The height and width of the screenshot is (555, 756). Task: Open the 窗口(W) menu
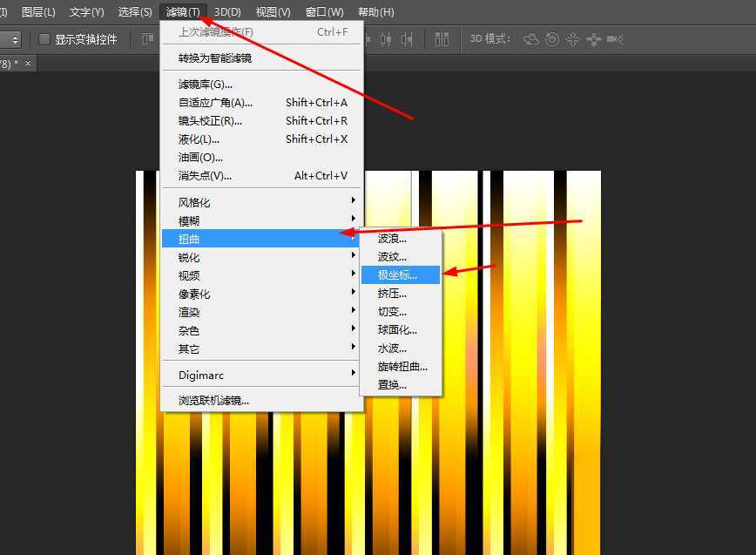click(323, 12)
